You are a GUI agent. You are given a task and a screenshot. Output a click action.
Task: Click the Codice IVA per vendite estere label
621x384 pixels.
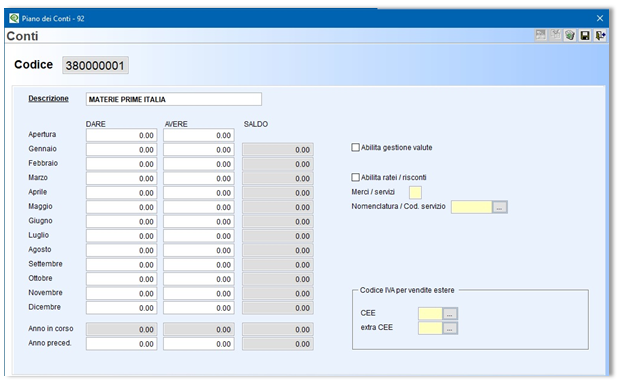[x=407, y=290]
